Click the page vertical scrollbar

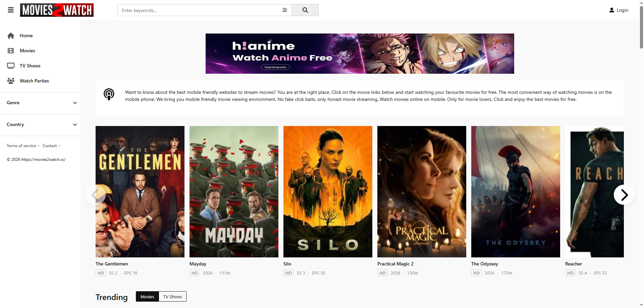tap(641, 27)
